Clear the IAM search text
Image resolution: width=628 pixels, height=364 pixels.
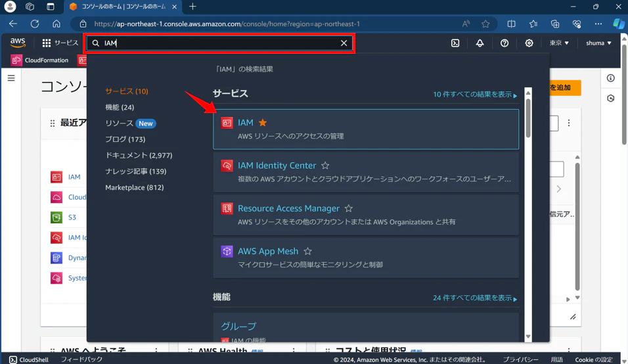click(344, 43)
